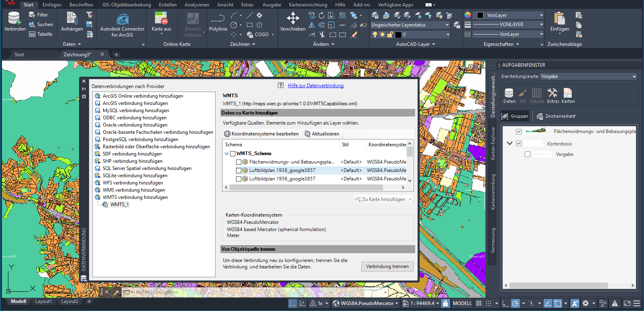Click the black VonLayer color swatch

(x=480, y=15)
